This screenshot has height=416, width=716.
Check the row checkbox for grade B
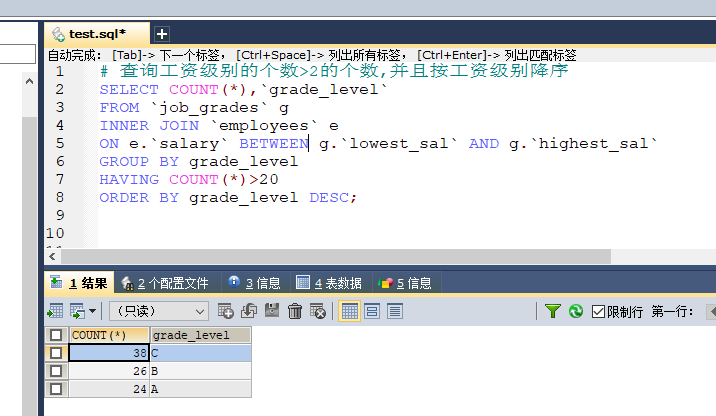tap(56, 371)
